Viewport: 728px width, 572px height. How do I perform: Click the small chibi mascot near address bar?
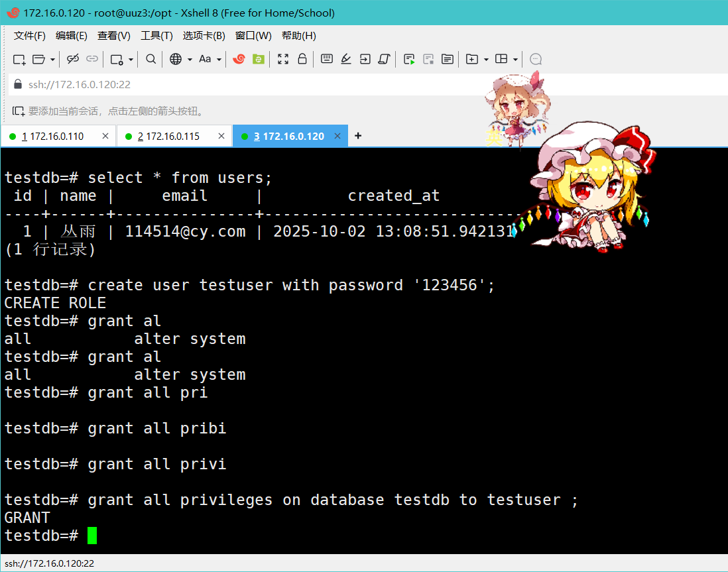(516, 108)
